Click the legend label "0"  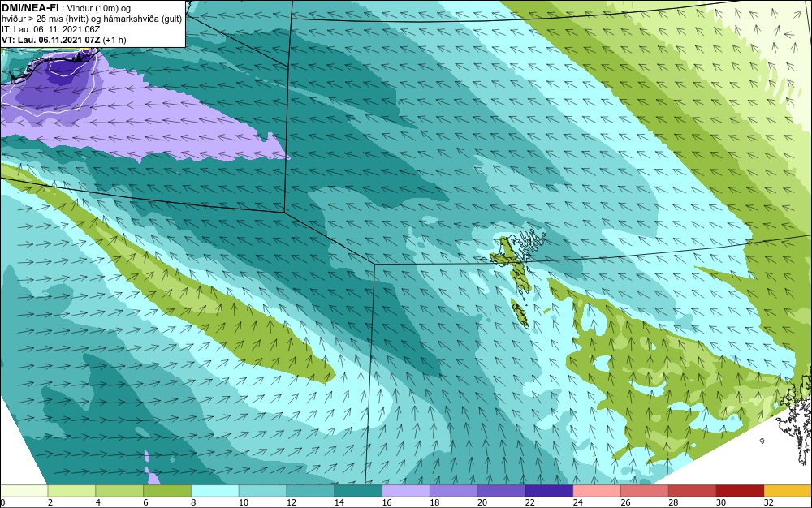[2, 502]
